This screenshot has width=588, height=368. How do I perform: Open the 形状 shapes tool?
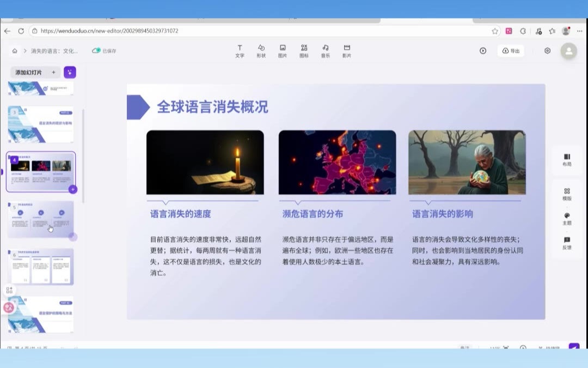261,51
